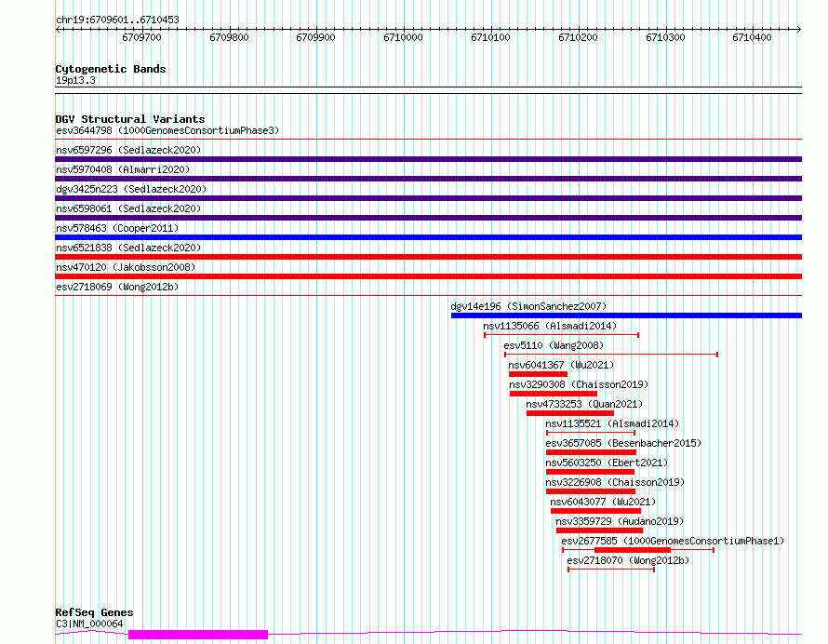The width and height of the screenshot is (828, 644).
Task: Click the dgv14e196 (SimonSanchez2007) blue bar
Action: tap(626, 315)
